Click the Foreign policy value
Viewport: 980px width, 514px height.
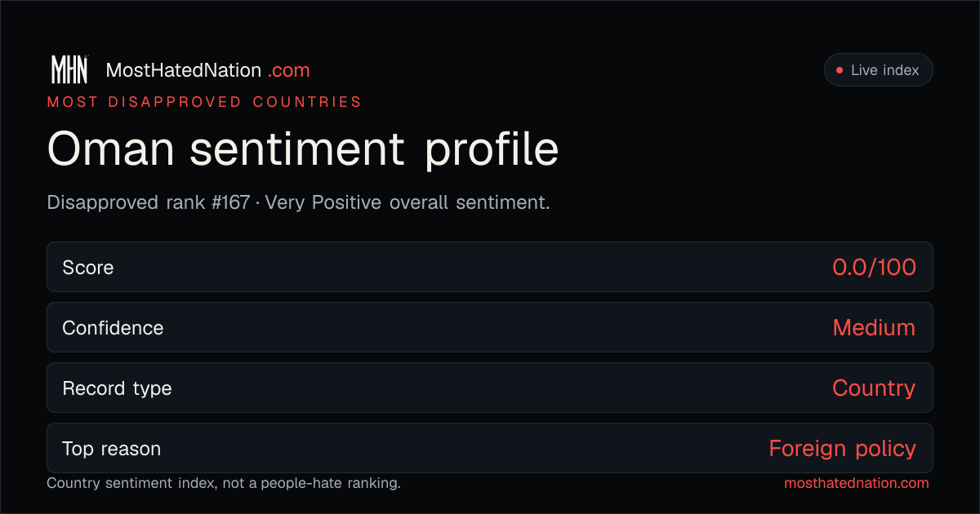click(x=842, y=449)
